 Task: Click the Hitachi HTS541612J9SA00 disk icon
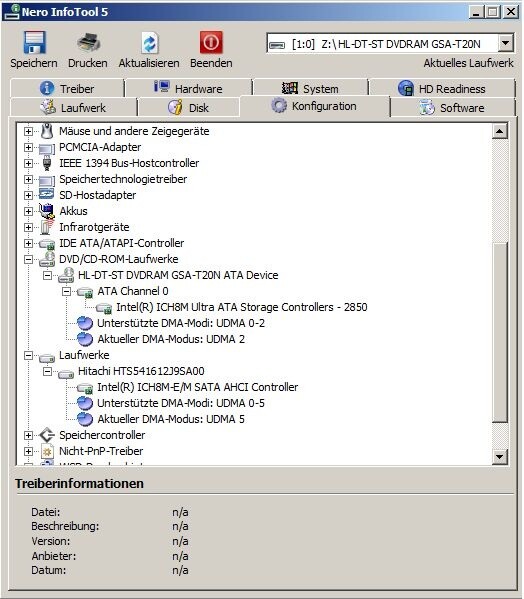pos(66,374)
